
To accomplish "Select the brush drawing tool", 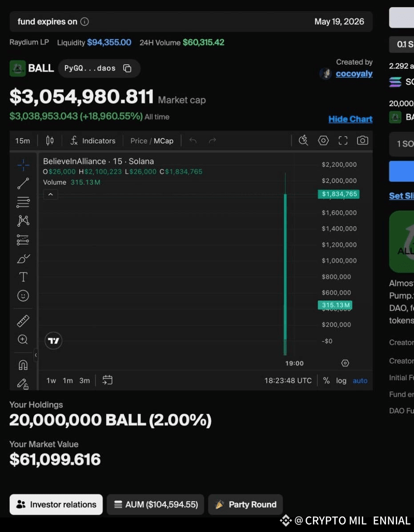I will coord(23,259).
